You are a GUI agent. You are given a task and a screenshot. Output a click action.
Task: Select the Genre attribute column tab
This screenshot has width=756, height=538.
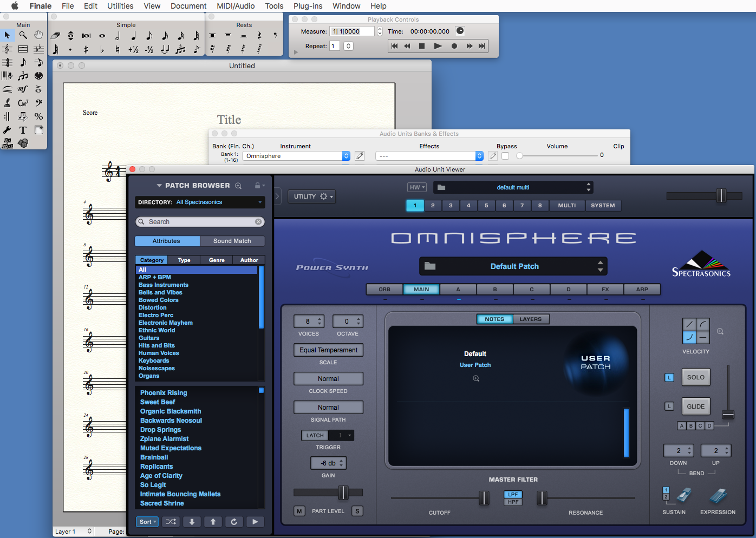click(x=217, y=260)
